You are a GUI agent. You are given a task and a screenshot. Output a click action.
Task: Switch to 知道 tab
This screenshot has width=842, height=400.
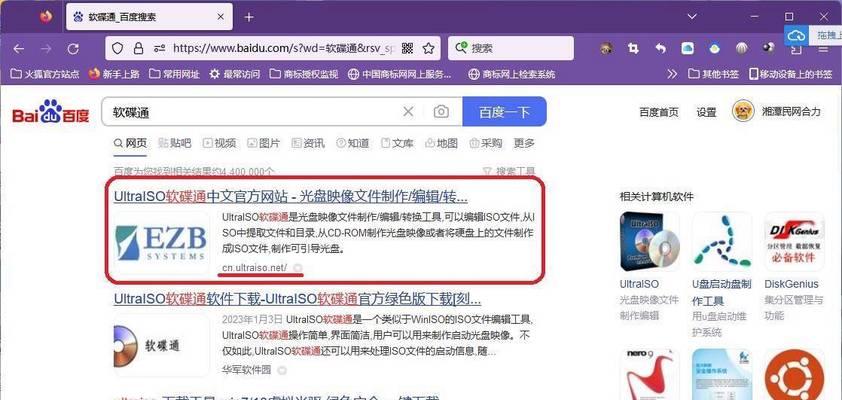pos(352,143)
